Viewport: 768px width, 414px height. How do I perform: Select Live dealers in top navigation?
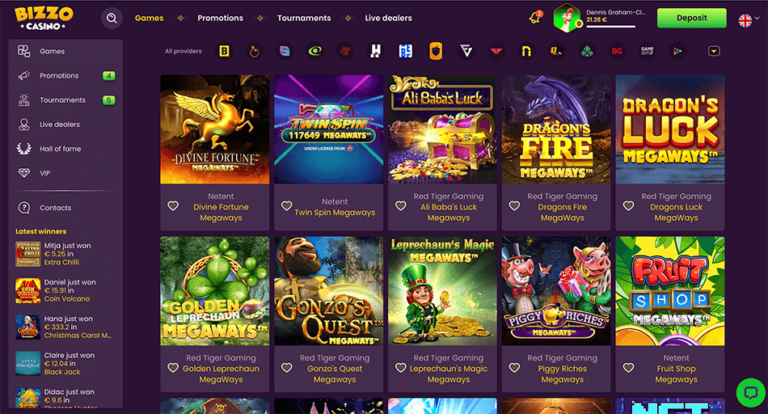tap(387, 18)
